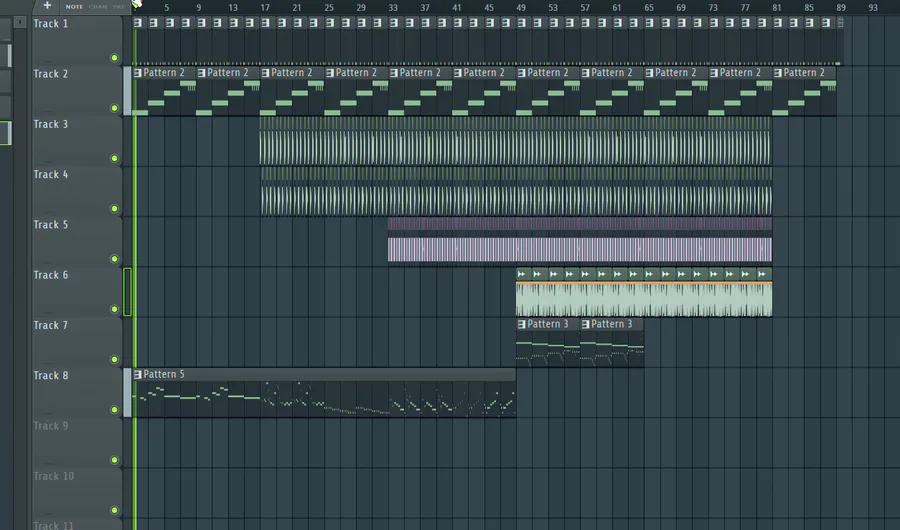Mute Track 5 with its green LED

point(114,258)
